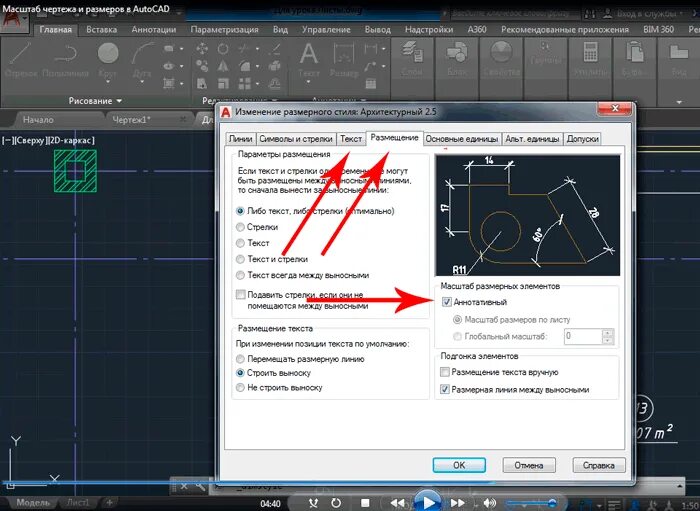Switch to 'Альт. единицы' tab
Image resolution: width=700 pixels, height=511 pixels.
tap(532, 139)
